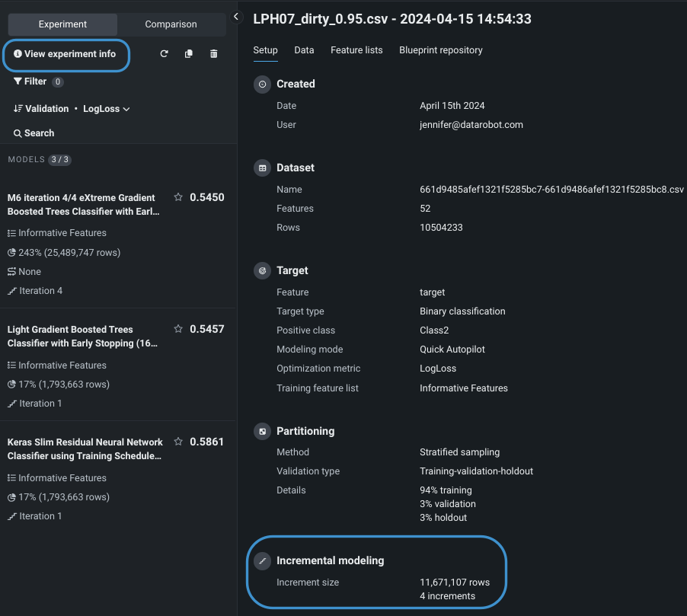Click the Target section icon
This screenshot has width=687, height=616.
click(262, 270)
